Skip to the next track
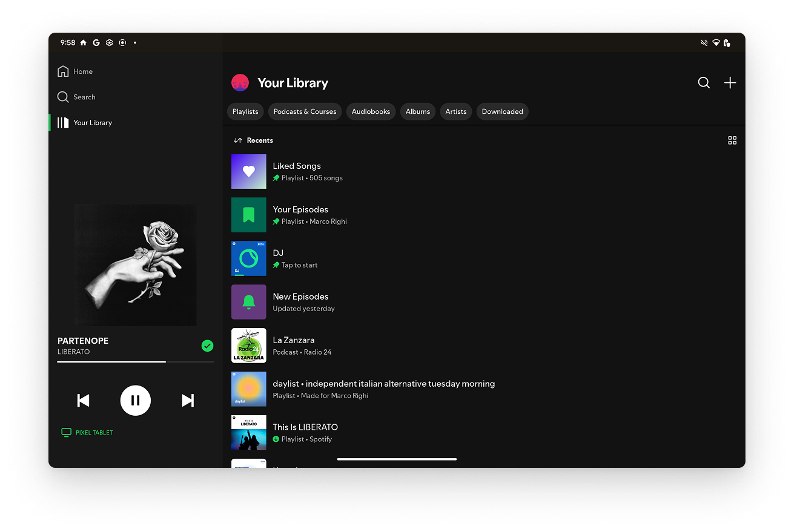 click(x=188, y=400)
